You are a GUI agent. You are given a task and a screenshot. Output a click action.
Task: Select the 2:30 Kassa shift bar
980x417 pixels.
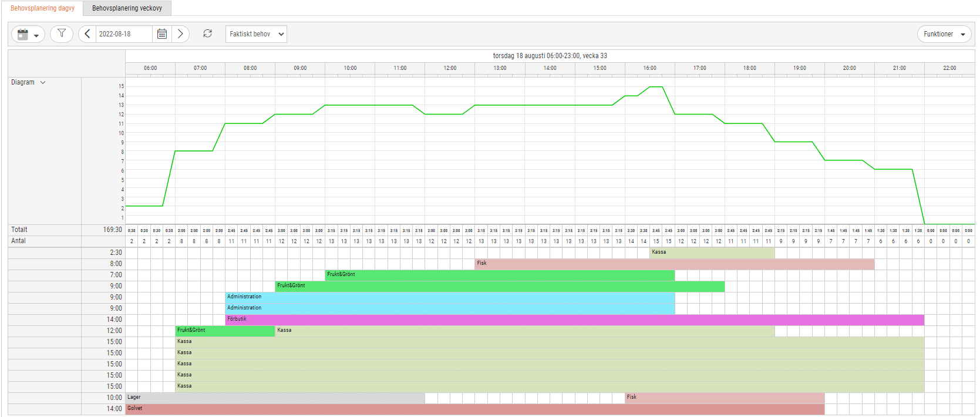tap(712, 253)
